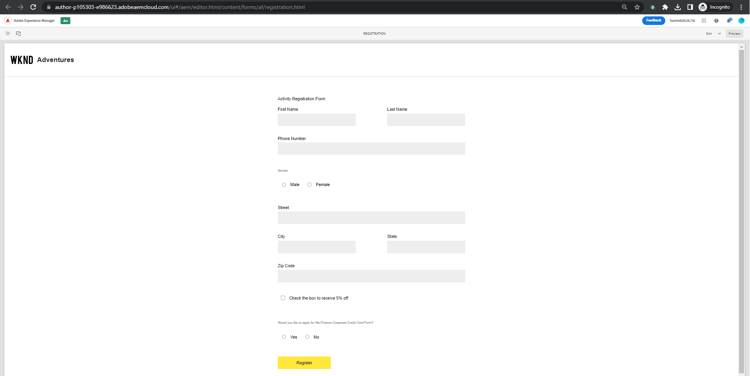Select the Yes radio button
750x376 pixels.
284,337
